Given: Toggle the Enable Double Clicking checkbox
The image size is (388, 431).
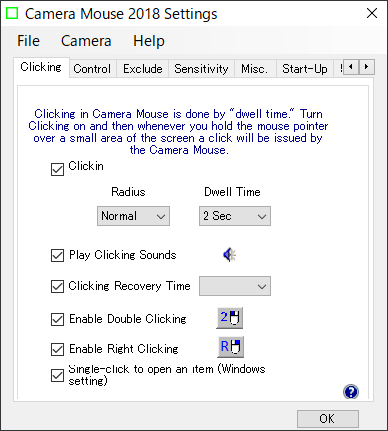Looking at the screenshot, I should click(57, 319).
